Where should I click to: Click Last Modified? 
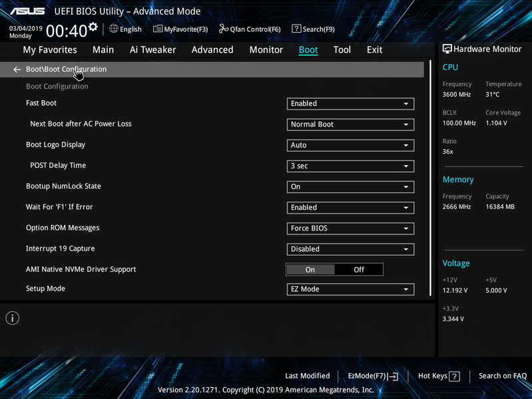click(x=308, y=376)
